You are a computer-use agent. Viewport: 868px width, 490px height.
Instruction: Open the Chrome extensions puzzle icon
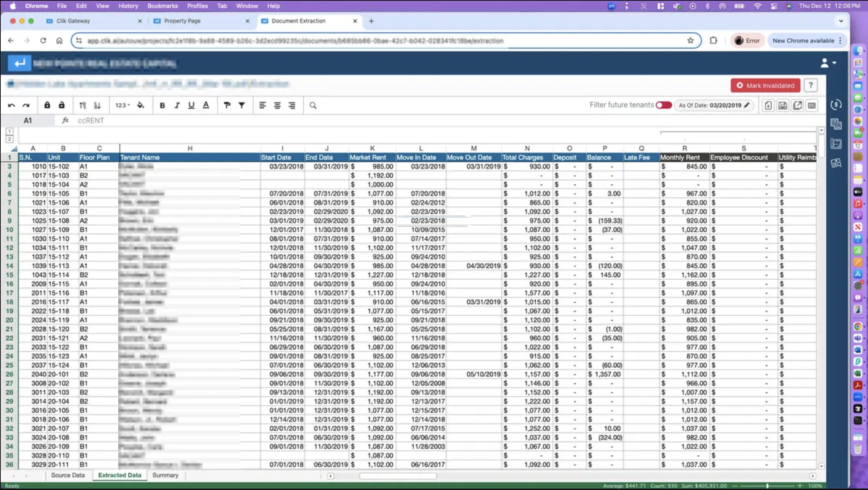tap(713, 40)
